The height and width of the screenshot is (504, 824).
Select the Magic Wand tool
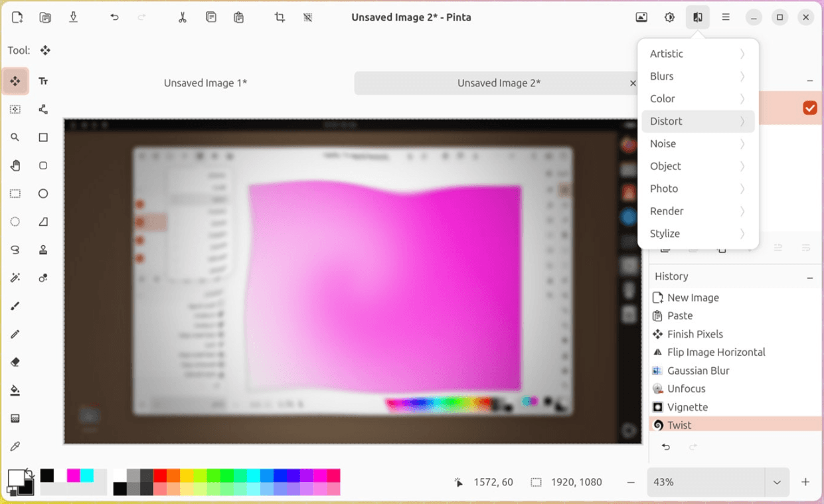[15, 278]
